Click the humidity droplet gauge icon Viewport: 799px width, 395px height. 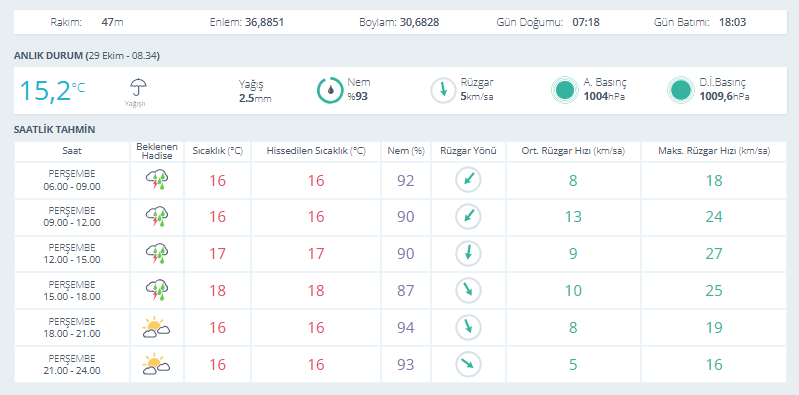(330, 90)
